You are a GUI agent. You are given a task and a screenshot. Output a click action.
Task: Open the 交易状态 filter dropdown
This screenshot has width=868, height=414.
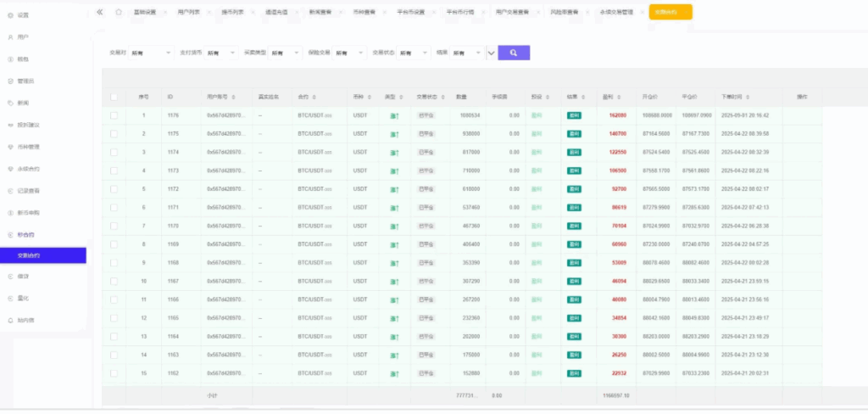coord(414,53)
